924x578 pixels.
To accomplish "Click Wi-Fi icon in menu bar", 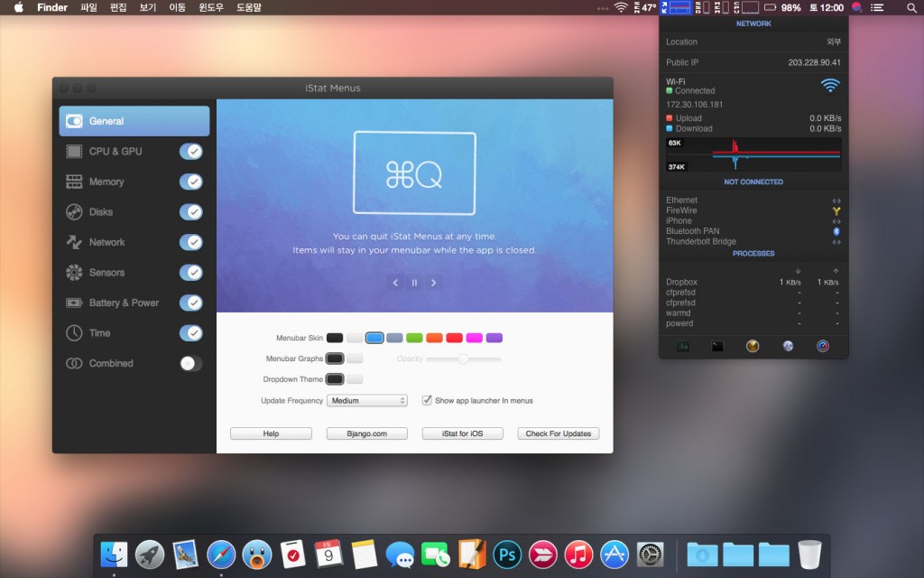I will click(621, 7).
